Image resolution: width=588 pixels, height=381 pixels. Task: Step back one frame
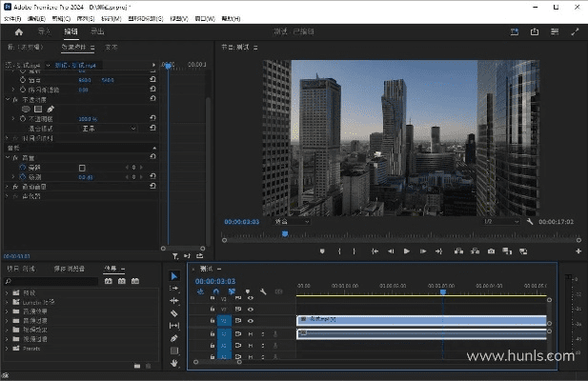click(x=391, y=251)
